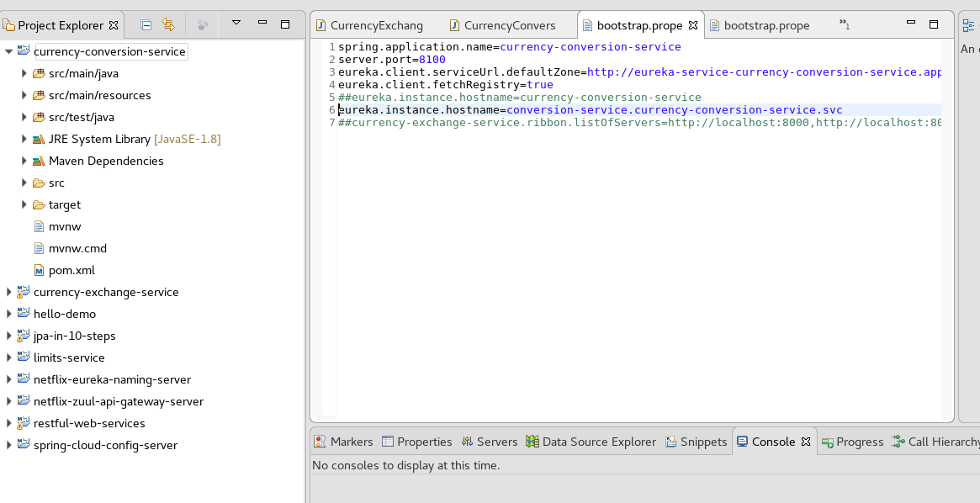Switch to the Console tab
Viewport: 980px width, 503px height.
click(772, 442)
